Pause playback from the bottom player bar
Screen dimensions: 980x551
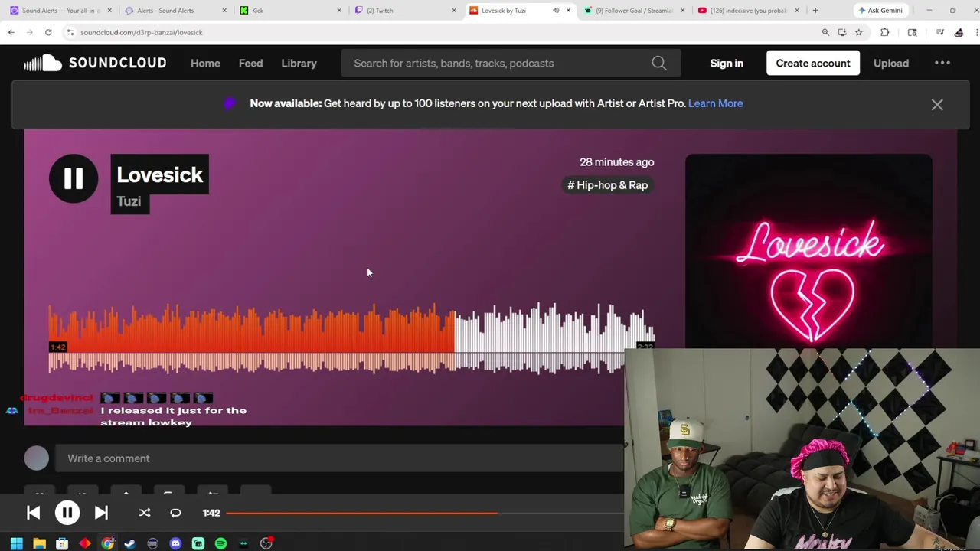pyautogui.click(x=67, y=513)
